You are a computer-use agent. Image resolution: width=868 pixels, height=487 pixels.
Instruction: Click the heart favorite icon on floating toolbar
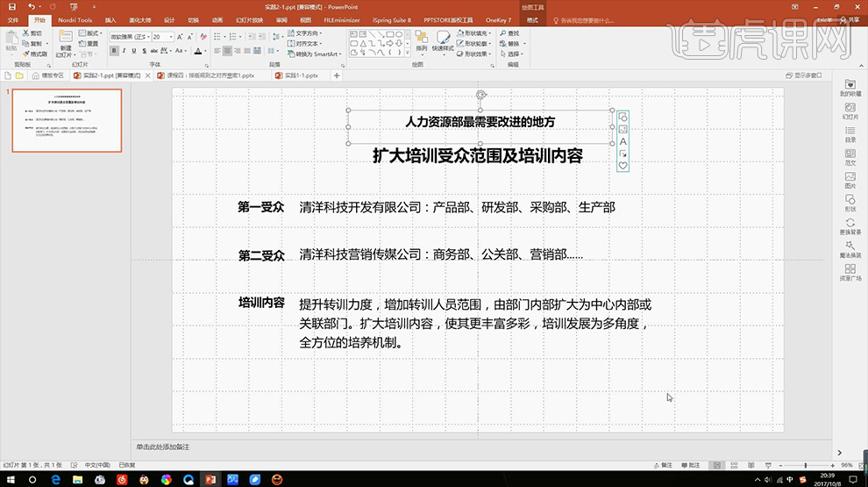pos(623,166)
